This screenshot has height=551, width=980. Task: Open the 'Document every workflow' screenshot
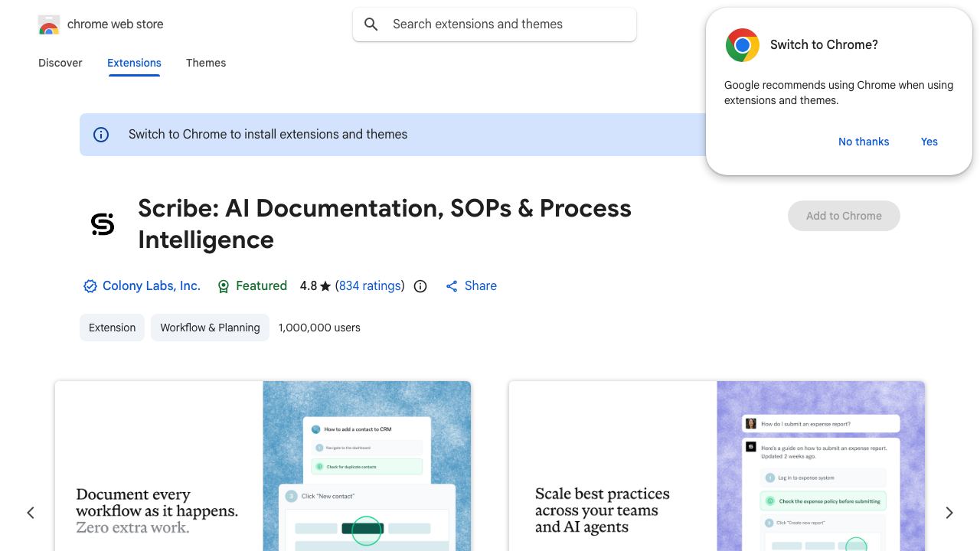click(263, 466)
